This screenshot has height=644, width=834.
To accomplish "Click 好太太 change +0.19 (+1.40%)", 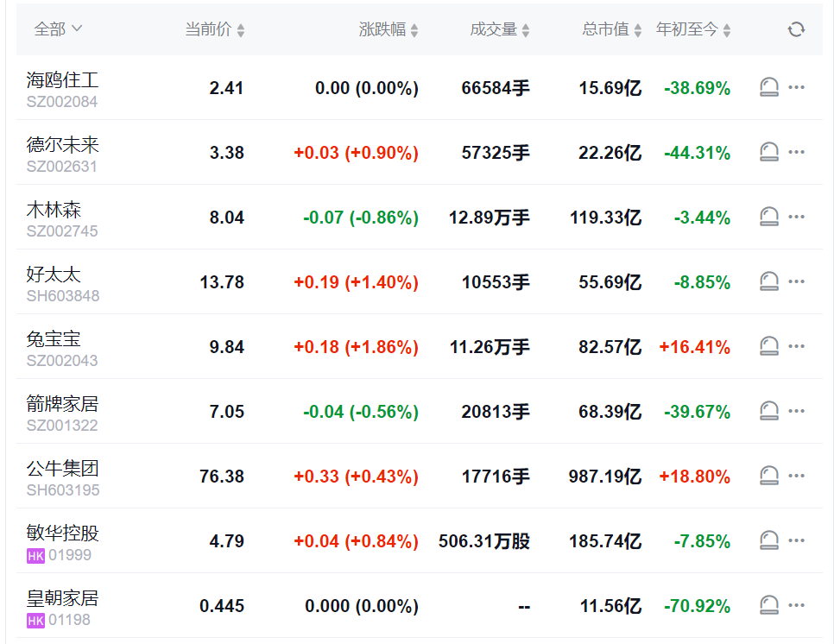I will (x=356, y=282).
